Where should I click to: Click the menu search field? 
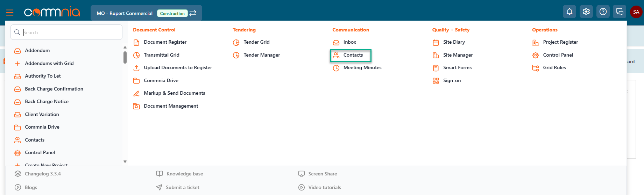click(x=66, y=32)
